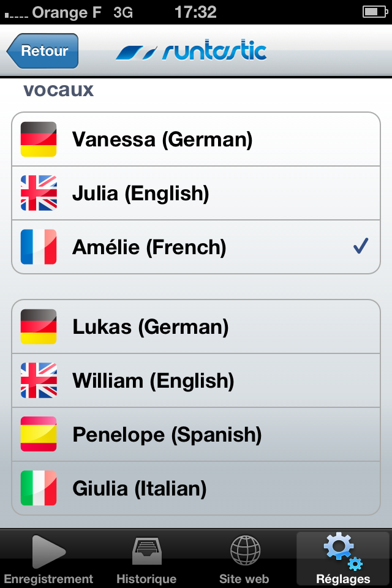Click the runtastic logo in header
Screen dimensions: 392x588
click(191, 51)
